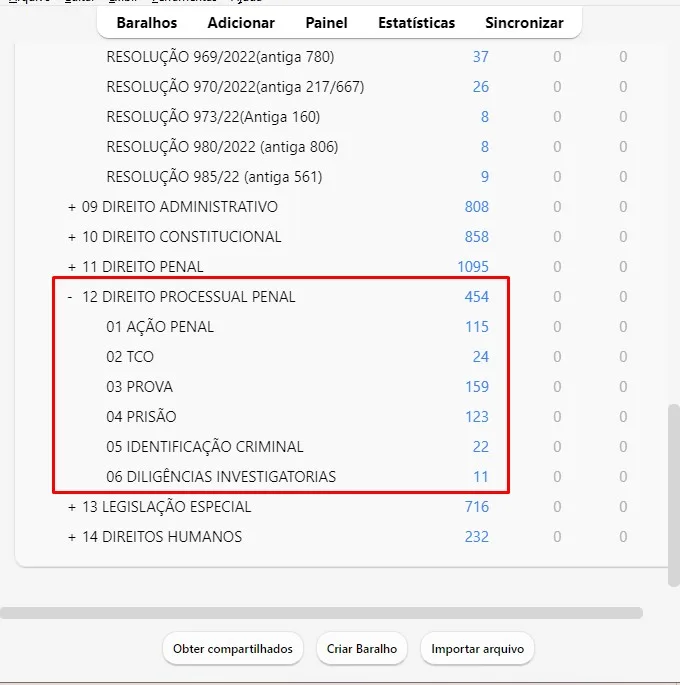Expand the 11 DIREITO PENAL deck

pos(72,267)
